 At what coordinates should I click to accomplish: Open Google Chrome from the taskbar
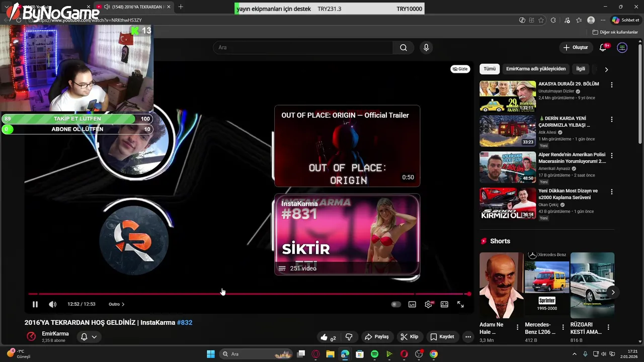pos(434,354)
